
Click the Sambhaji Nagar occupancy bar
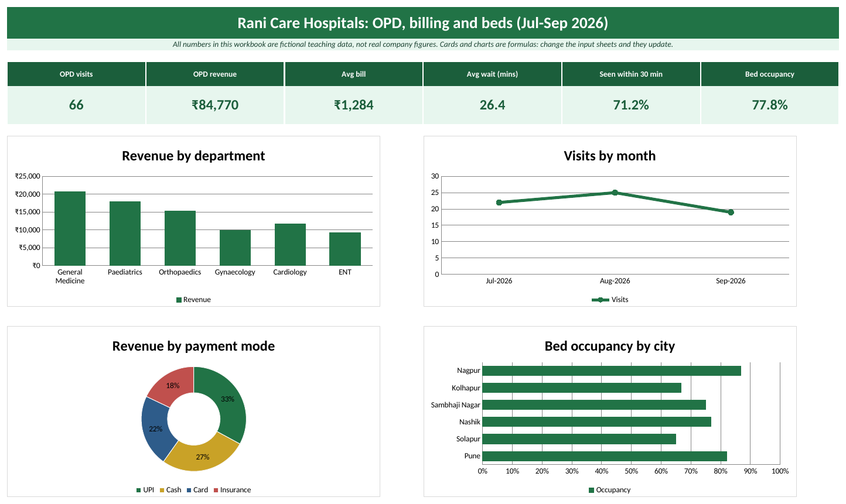click(x=594, y=405)
